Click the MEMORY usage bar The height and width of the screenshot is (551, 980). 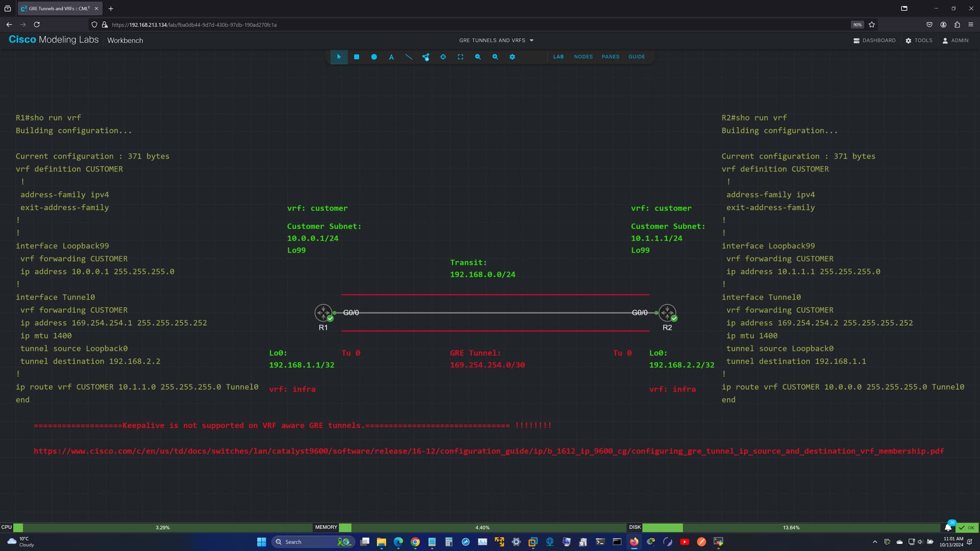pyautogui.click(x=482, y=528)
